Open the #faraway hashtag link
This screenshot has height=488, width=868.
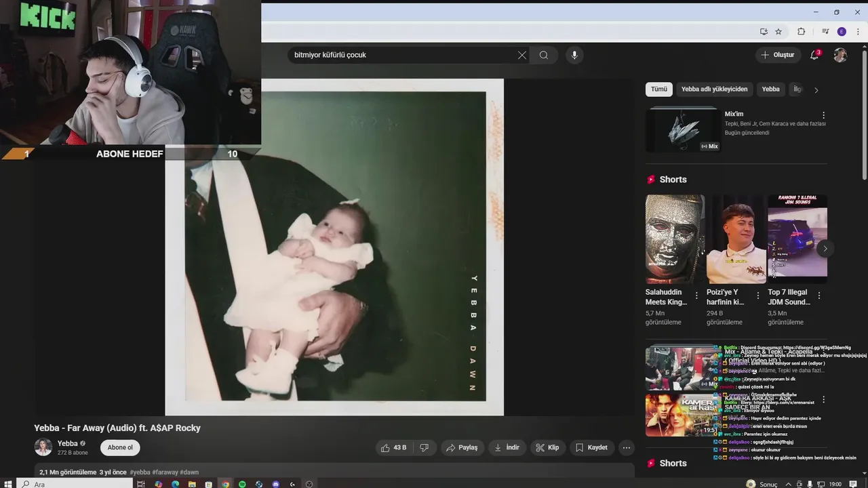165,472
